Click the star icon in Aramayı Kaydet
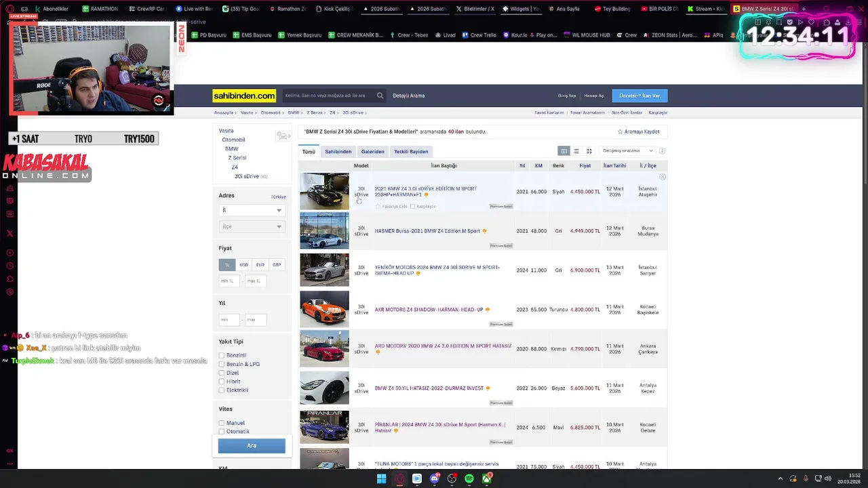Image resolution: width=868 pixels, height=488 pixels. [x=620, y=131]
